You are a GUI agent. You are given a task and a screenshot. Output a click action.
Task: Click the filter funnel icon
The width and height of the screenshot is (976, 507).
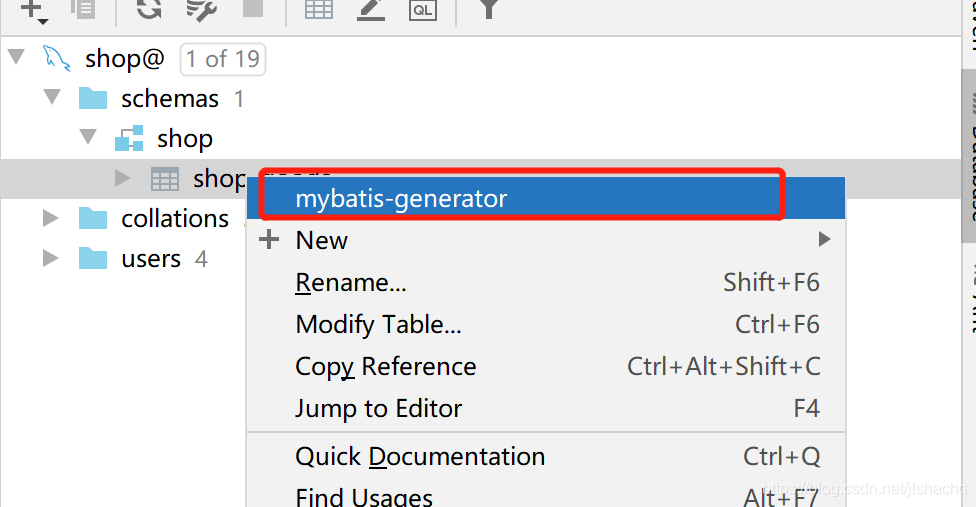pyautogui.click(x=487, y=10)
